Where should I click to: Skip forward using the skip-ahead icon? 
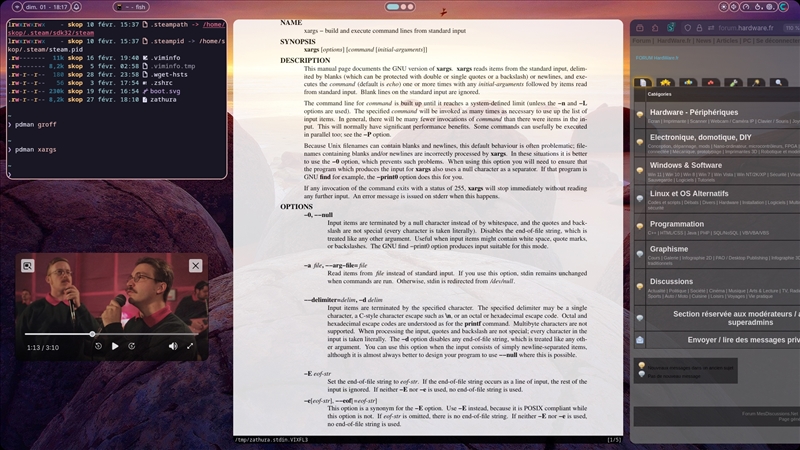pos(134,346)
